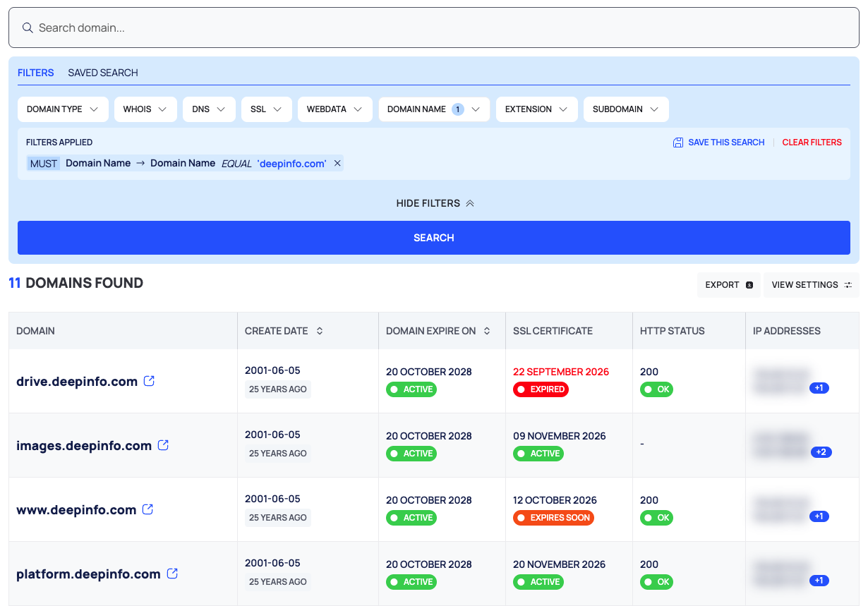Click CLEAR FILTERS
Viewport: 868px width, 606px height.
[812, 143]
